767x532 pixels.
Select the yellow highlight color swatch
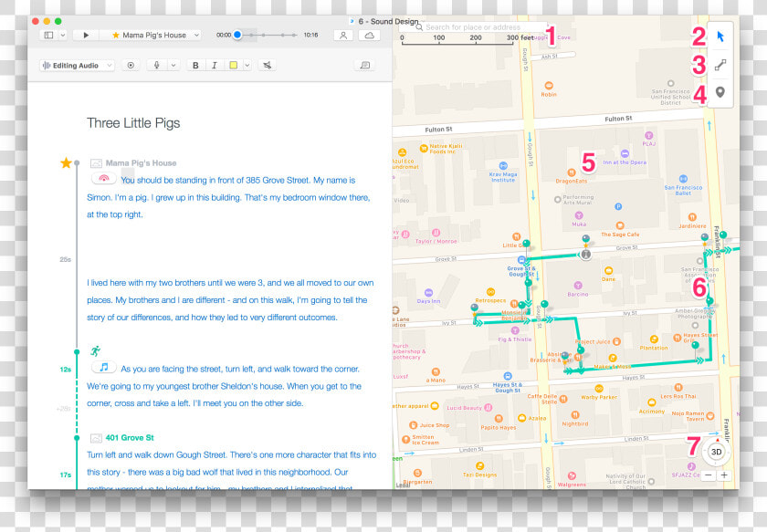tap(234, 65)
